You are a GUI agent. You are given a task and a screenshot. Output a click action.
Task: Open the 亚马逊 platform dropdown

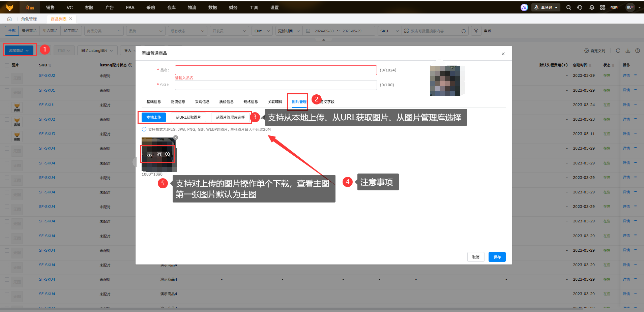click(546, 7)
